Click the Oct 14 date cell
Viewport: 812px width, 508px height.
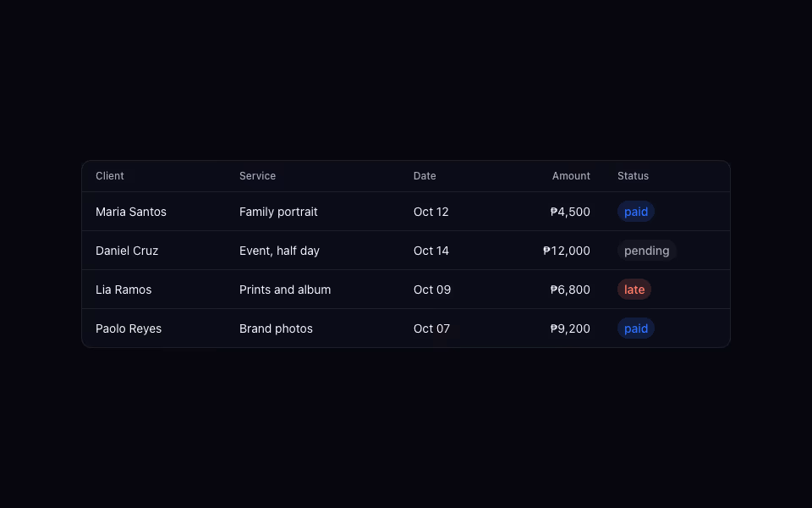point(431,251)
